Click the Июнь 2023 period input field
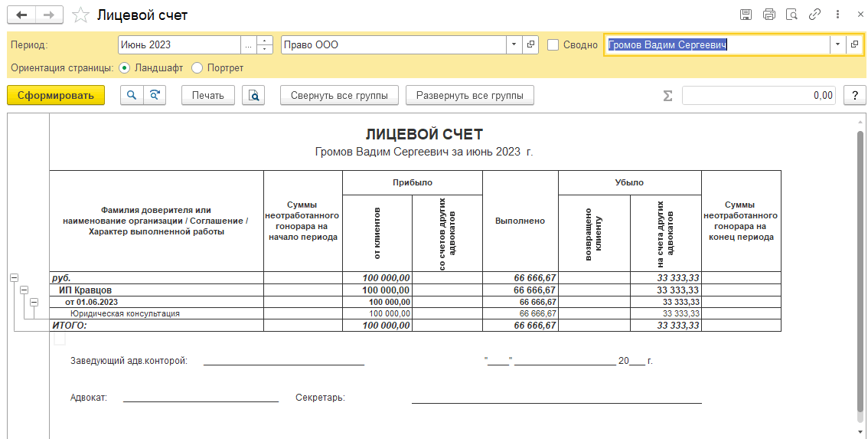The height and width of the screenshot is (439, 868). tap(179, 45)
